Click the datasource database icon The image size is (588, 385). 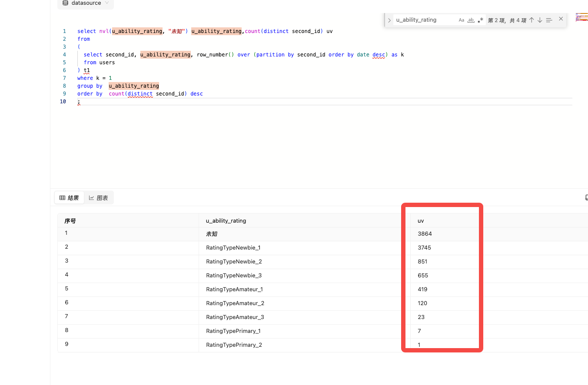point(65,3)
